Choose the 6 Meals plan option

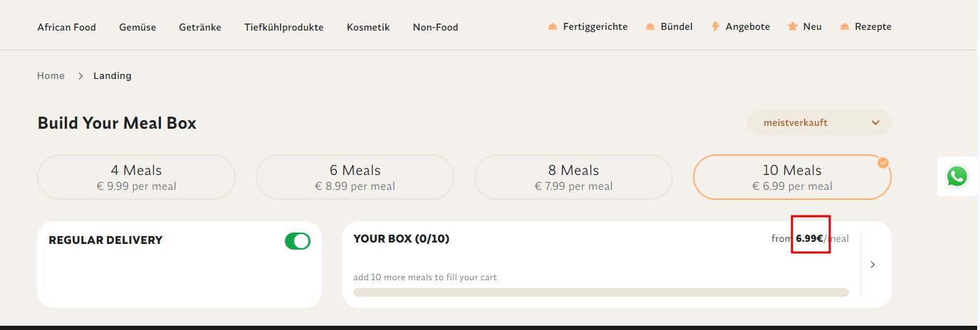click(355, 177)
